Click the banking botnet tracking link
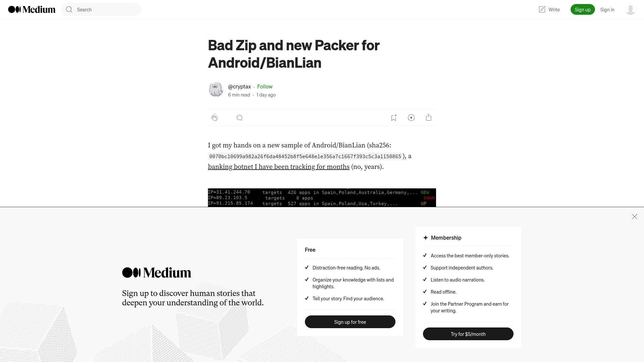The image size is (644, 362). [x=279, y=167]
